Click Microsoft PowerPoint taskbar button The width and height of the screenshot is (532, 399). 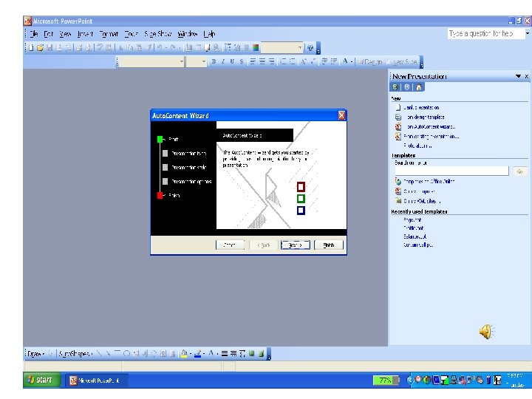pyautogui.click(x=97, y=381)
